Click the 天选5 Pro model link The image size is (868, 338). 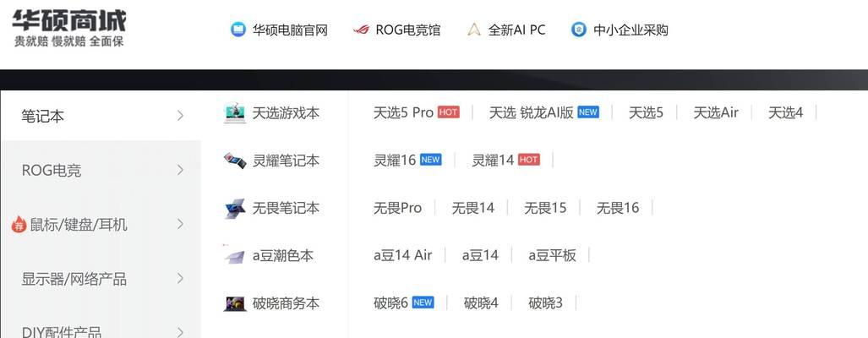(403, 113)
